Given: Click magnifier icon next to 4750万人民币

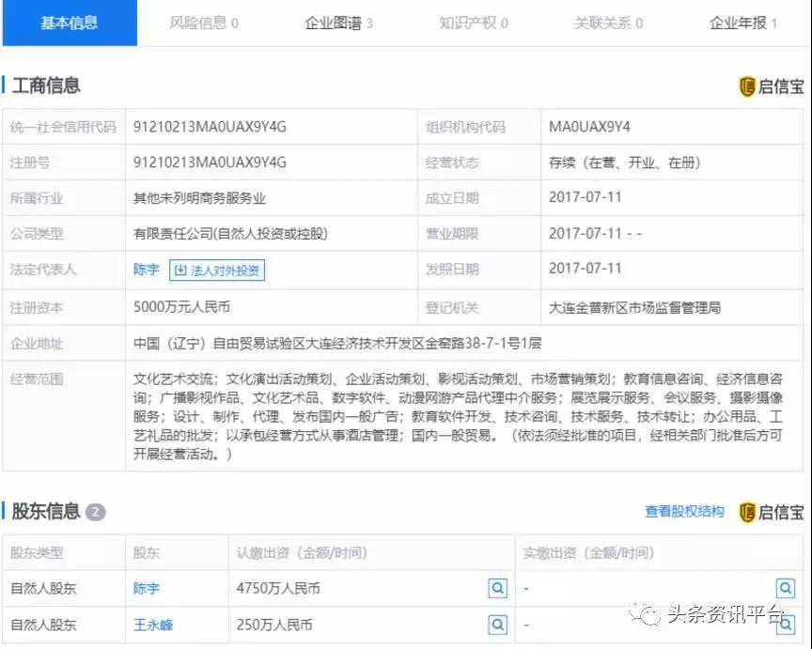Looking at the screenshot, I should click(x=497, y=588).
